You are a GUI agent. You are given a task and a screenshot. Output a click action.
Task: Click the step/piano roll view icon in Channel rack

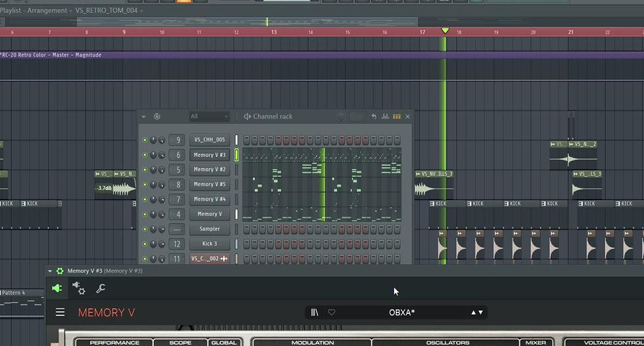[397, 117]
